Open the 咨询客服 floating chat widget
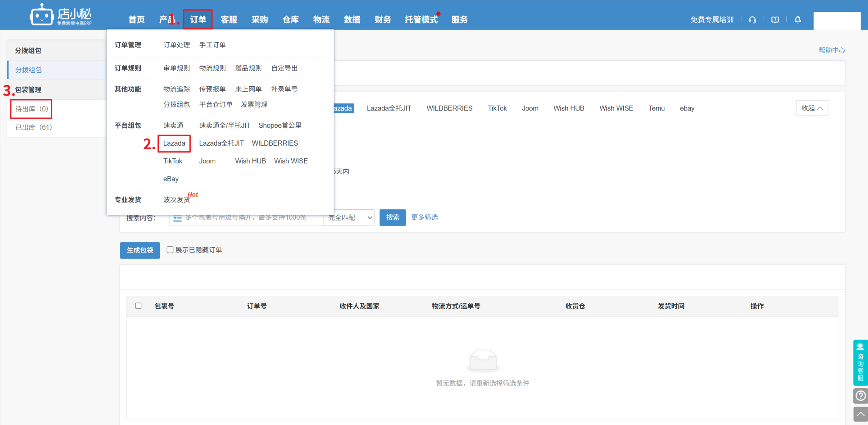 (860, 362)
